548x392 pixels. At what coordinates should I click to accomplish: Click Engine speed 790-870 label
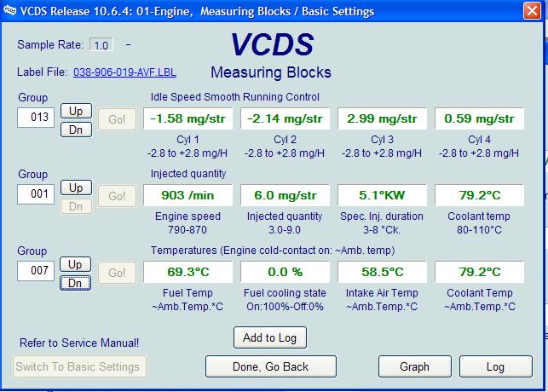coord(187,223)
